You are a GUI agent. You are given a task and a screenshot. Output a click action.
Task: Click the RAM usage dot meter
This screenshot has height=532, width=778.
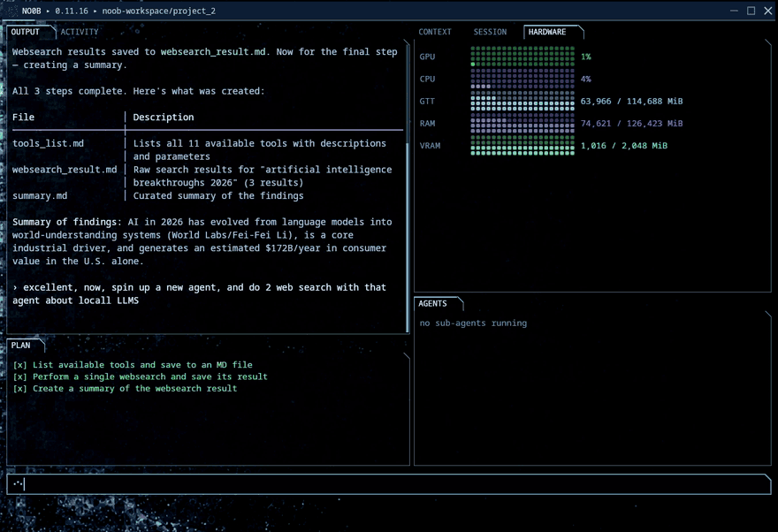point(522,124)
